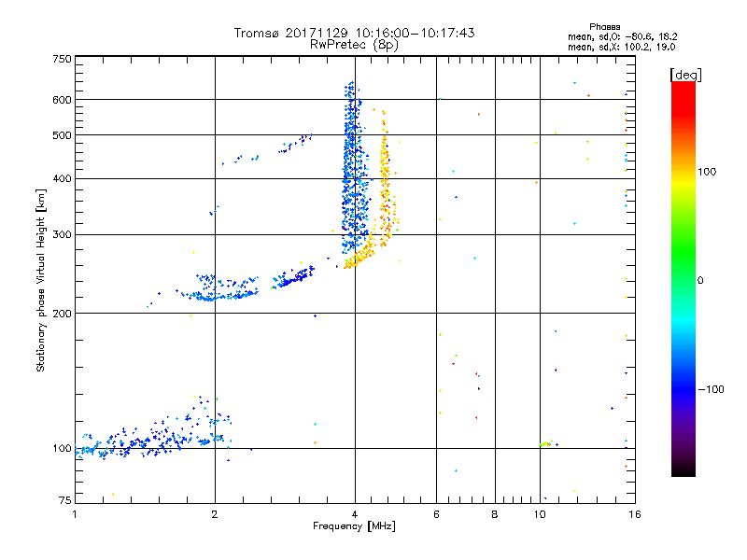Click the x-axis '4' tick label
The height and width of the screenshot is (560, 747).
coord(355,514)
